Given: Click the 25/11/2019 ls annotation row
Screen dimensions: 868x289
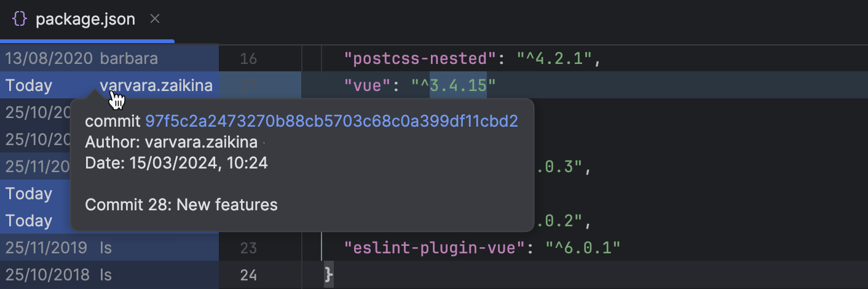Looking at the screenshot, I should coord(59,248).
